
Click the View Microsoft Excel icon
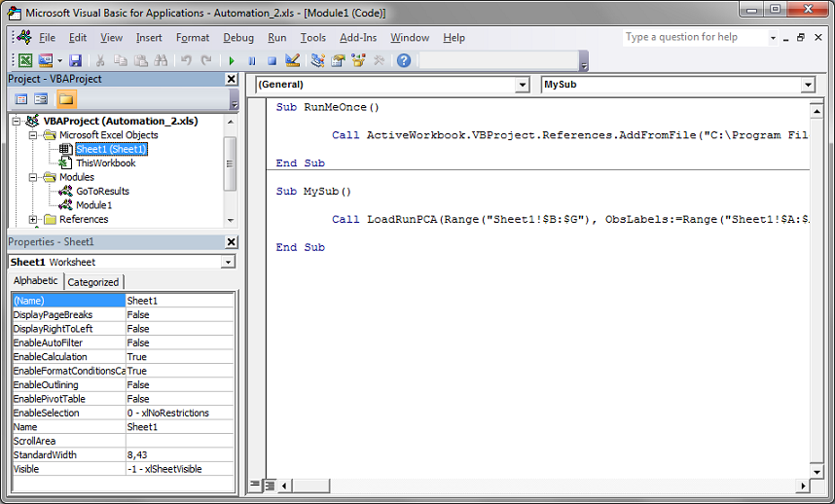pos(26,60)
